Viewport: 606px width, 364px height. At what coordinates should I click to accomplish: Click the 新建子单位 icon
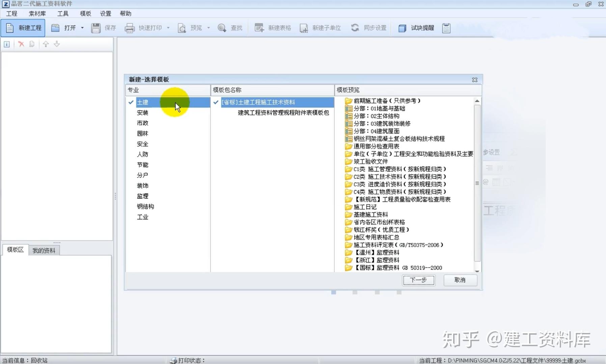304,28
